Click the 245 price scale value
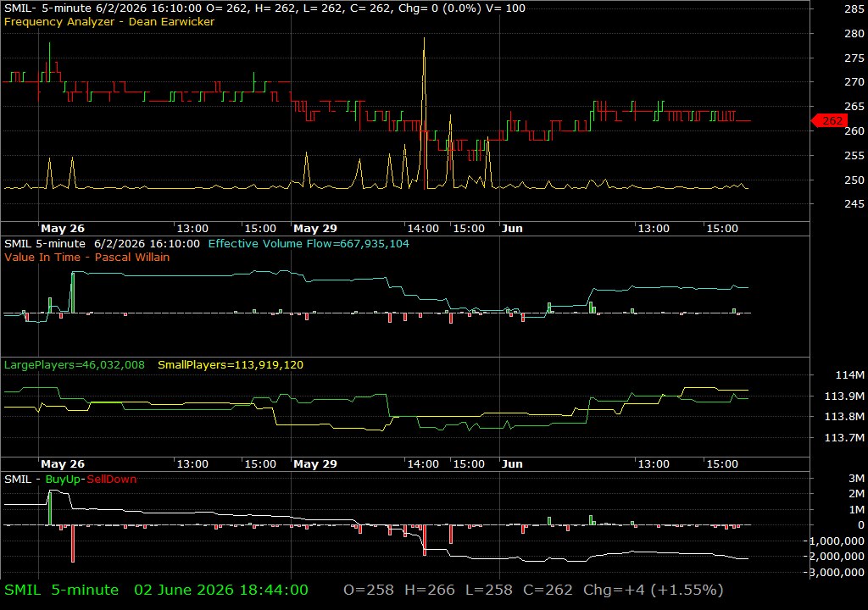Image resolution: width=868 pixels, height=610 pixels. point(854,203)
